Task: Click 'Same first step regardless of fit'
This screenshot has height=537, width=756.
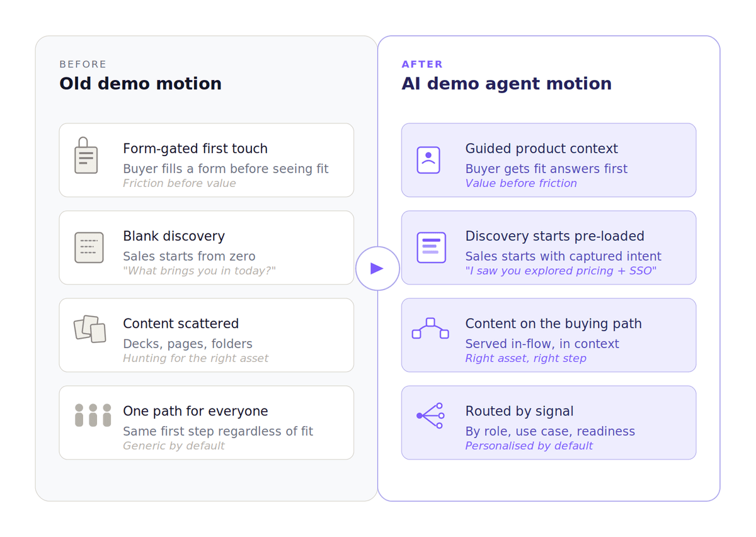Action: [x=218, y=431]
